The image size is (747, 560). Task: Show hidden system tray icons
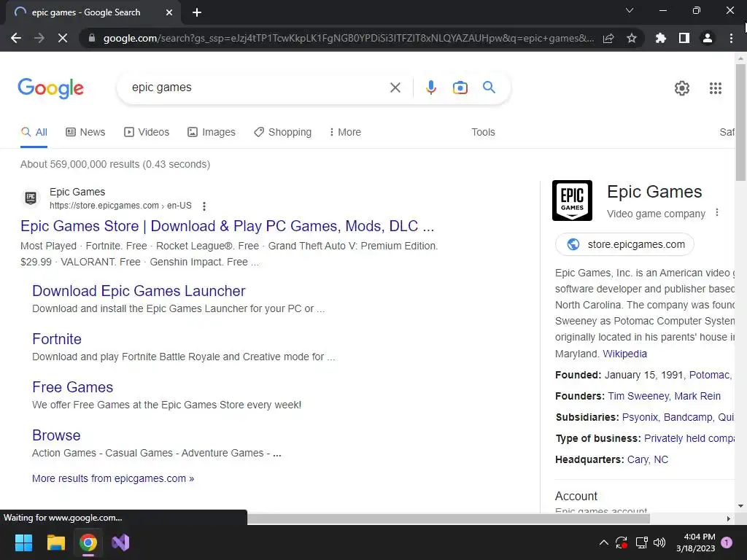click(x=603, y=542)
